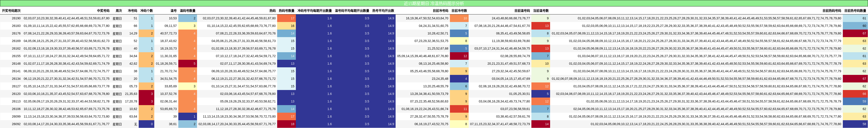
Task: Select the 冷码个数 column header
Action: (146, 11)
